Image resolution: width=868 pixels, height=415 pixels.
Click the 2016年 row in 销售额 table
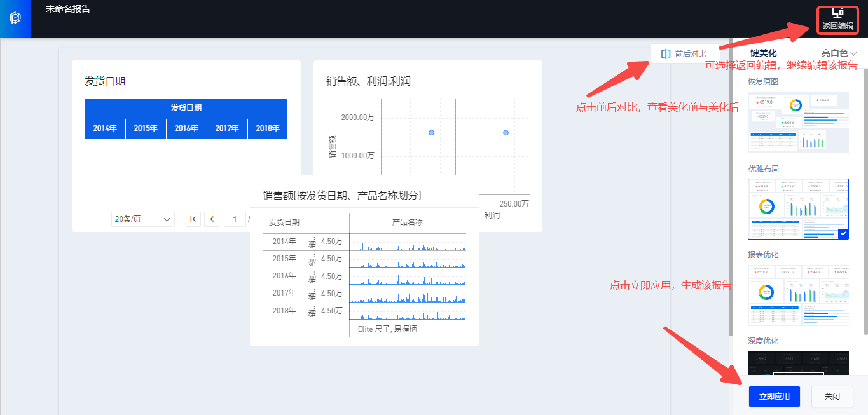(284, 276)
